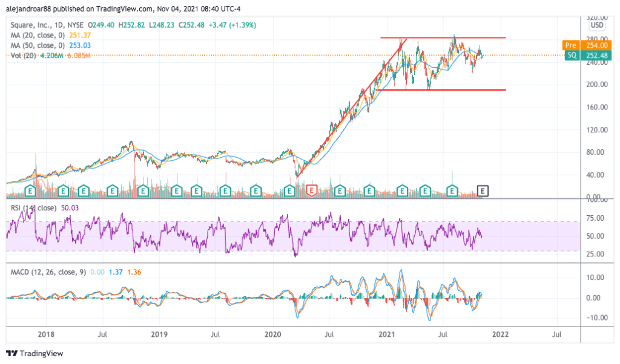Click the 75.00 RSI axis label
The width and height of the screenshot is (620, 364).
tap(595, 218)
